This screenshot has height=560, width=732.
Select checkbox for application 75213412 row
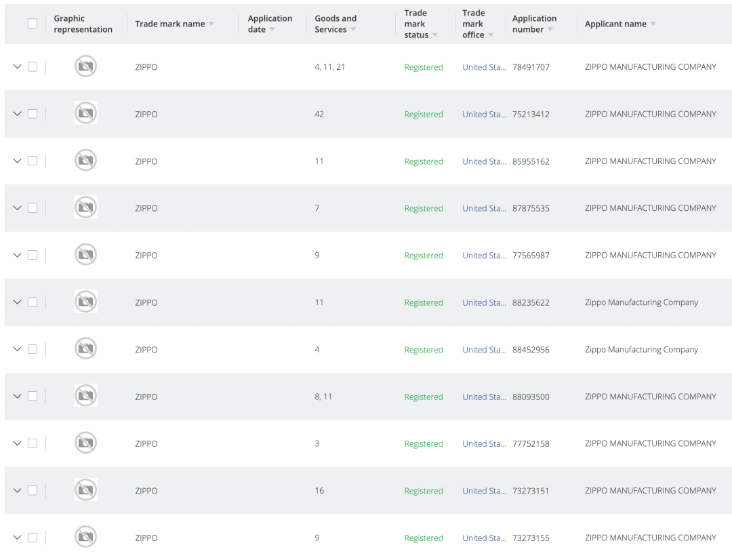coord(33,114)
